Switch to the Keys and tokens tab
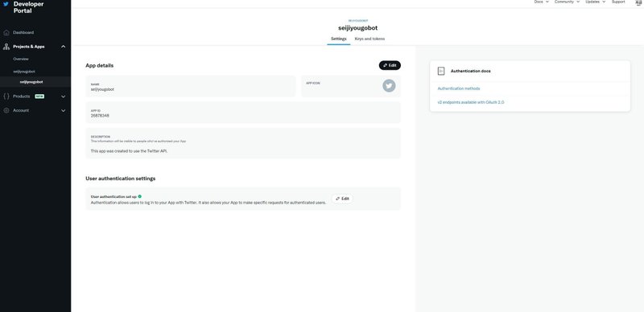Screen dimensions: 644x312 [369, 39]
